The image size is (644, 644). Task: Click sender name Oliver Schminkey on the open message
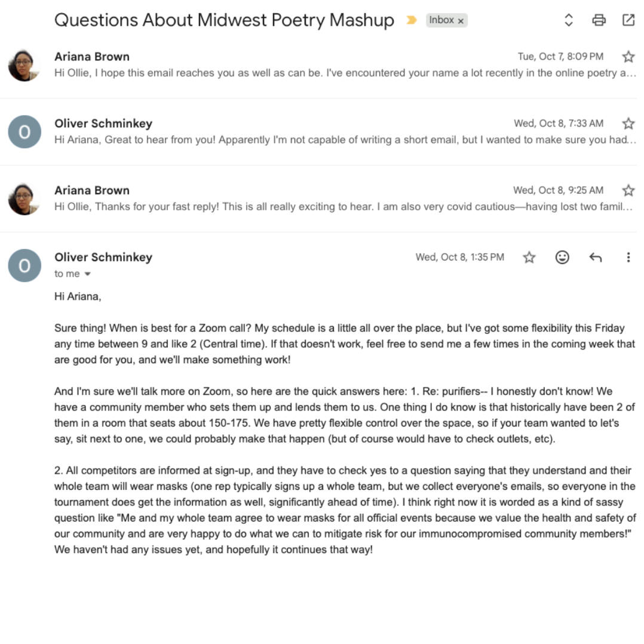coord(103,257)
